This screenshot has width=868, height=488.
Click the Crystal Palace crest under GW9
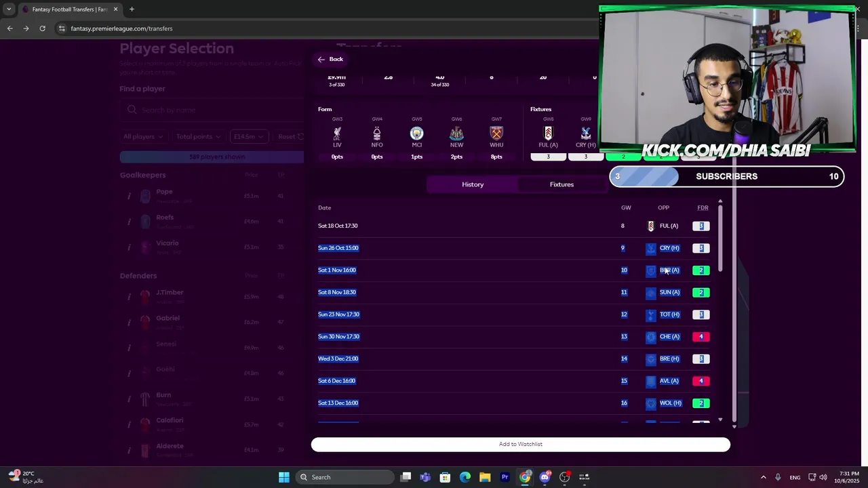pos(586,134)
